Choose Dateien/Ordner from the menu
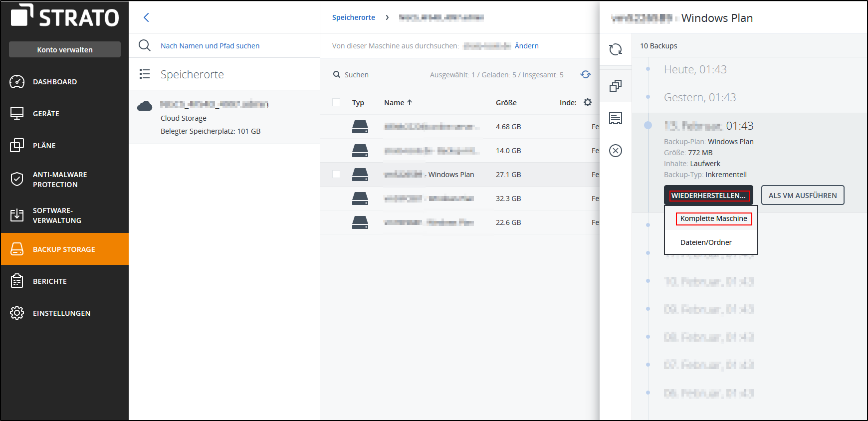The height and width of the screenshot is (421, 868). coord(706,242)
